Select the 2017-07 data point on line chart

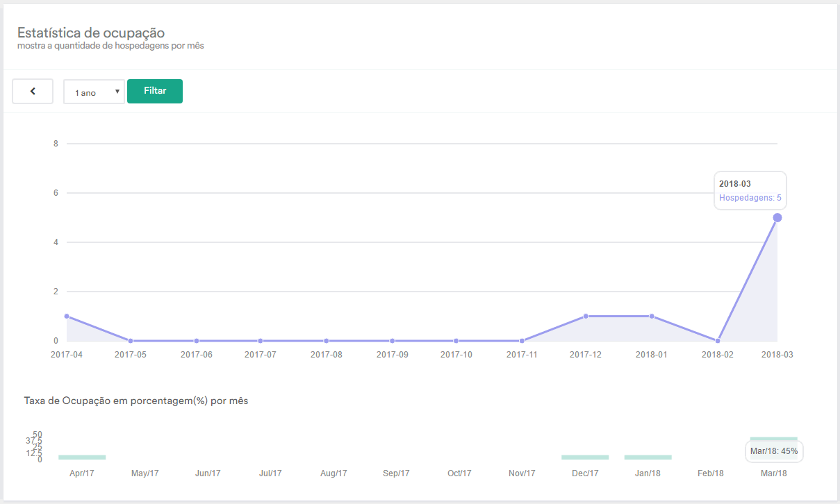[x=260, y=341]
